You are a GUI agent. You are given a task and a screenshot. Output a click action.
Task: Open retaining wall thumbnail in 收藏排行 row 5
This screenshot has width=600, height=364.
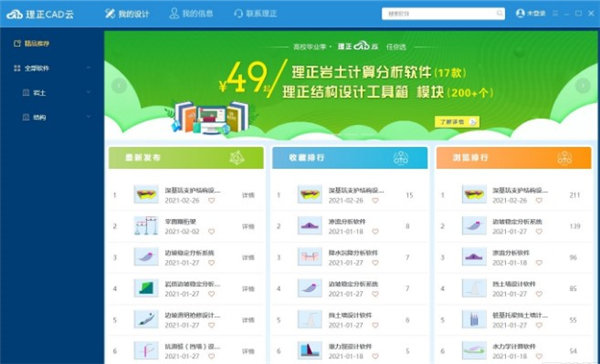point(310,319)
